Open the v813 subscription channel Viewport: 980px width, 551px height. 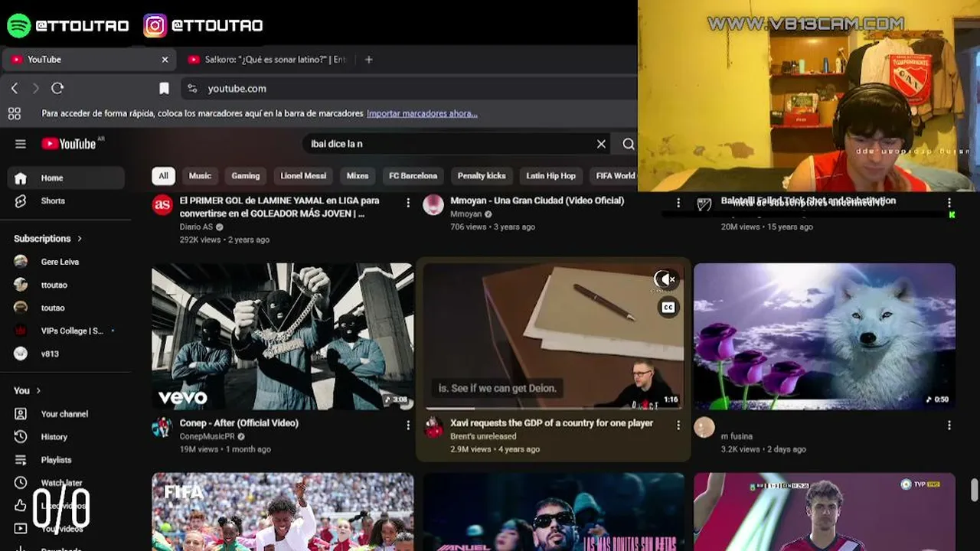66,354
